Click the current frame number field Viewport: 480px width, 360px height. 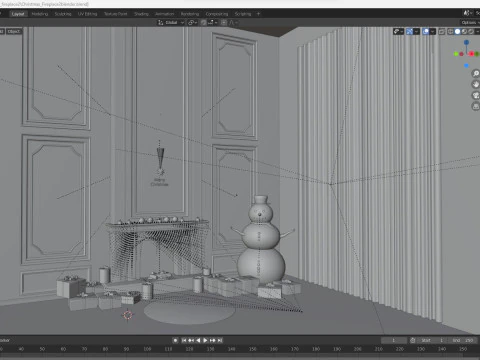point(394,340)
